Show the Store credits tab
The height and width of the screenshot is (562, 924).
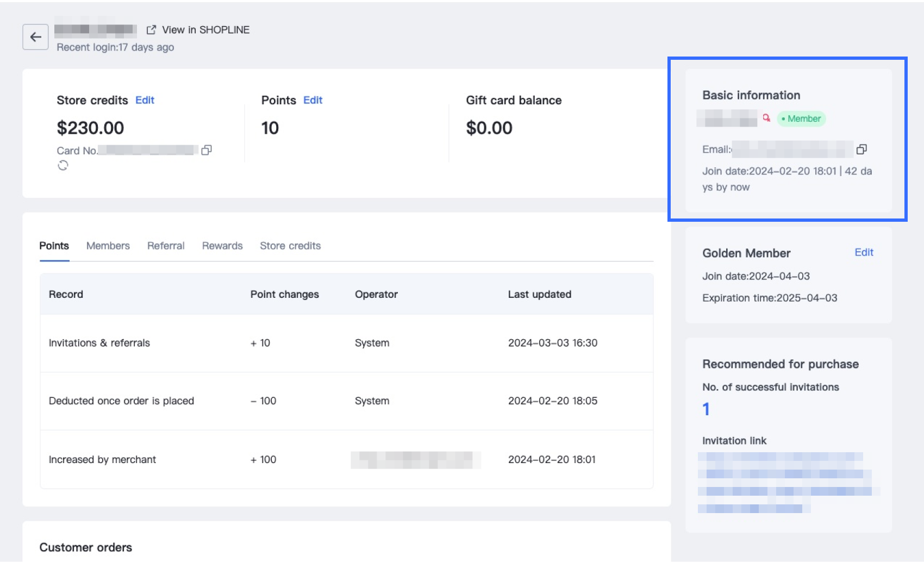[x=290, y=246]
